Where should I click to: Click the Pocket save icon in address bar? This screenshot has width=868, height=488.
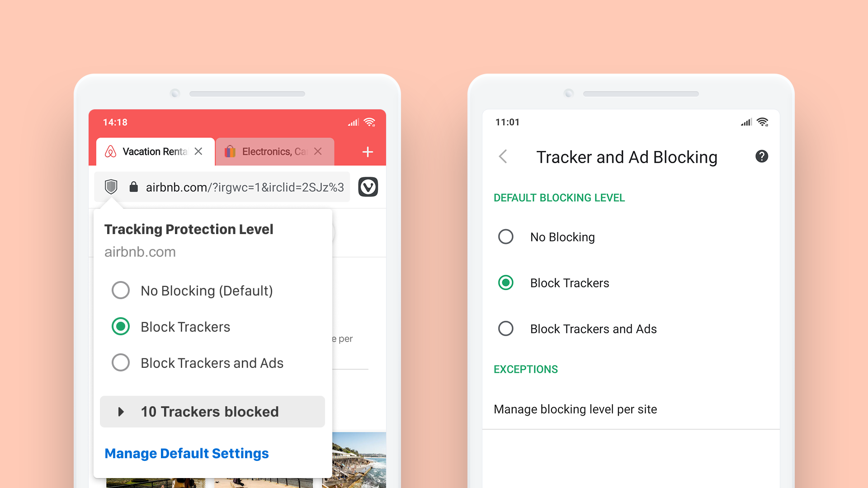pyautogui.click(x=370, y=187)
